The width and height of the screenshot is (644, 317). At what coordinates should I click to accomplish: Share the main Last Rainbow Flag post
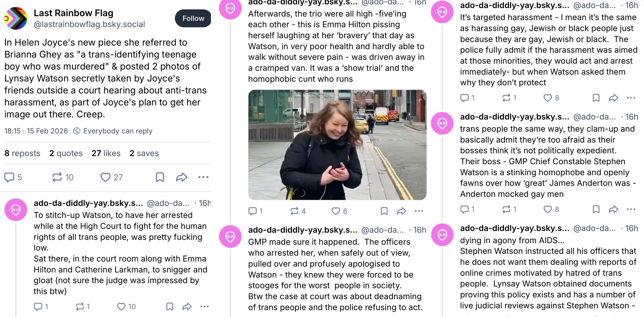point(181,177)
